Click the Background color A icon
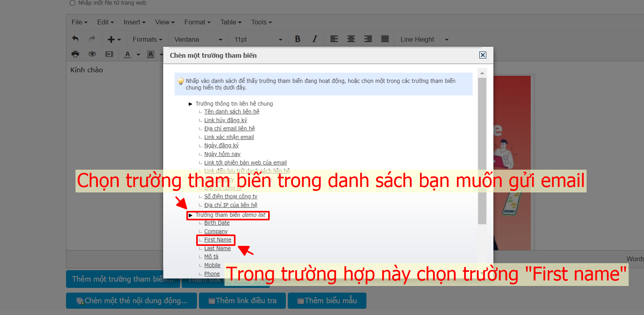The height and width of the screenshot is (315, 644). (151, 54)
